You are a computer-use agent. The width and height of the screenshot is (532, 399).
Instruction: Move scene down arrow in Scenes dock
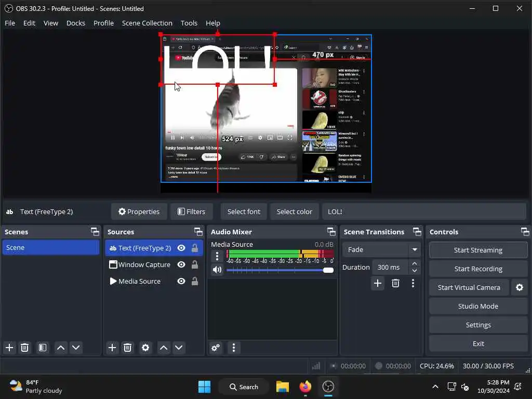point(76,348)
